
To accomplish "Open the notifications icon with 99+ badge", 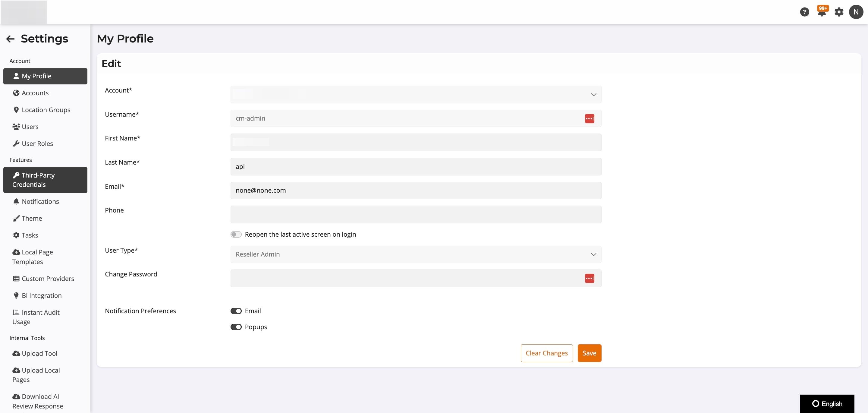I will (822, 12).
